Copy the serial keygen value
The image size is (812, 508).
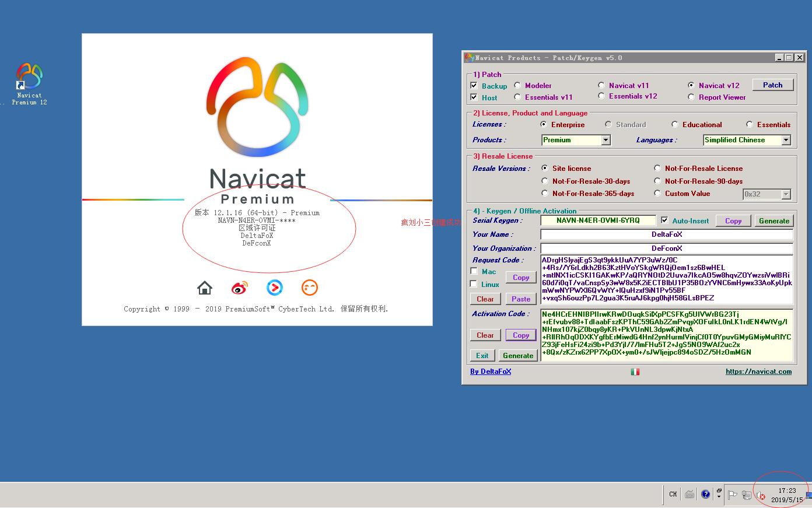click(x=733, y=221)
